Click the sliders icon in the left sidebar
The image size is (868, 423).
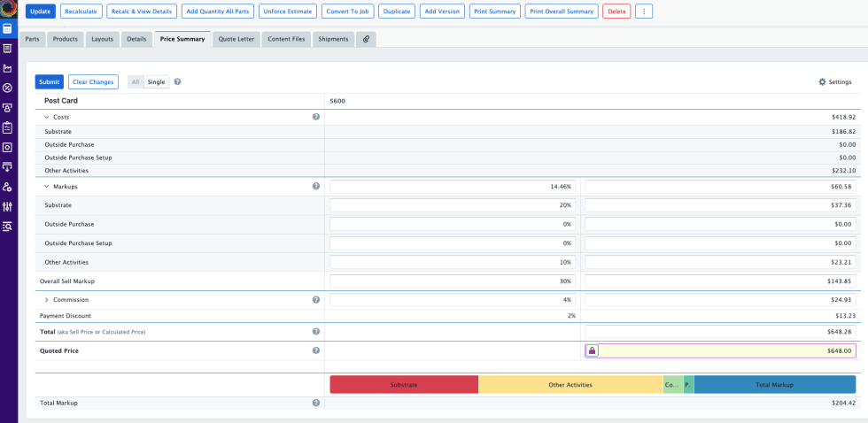click(x=7, y=206)
